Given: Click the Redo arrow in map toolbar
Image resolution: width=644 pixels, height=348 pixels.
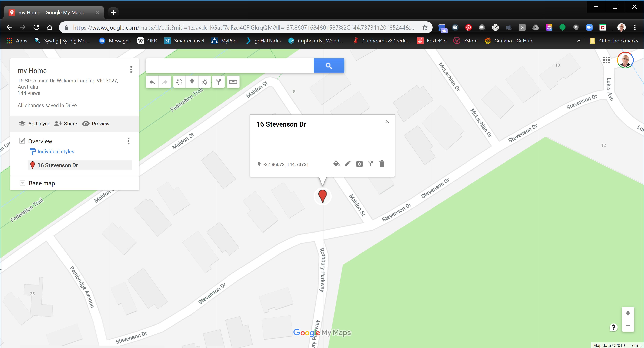Looking at the screenshot, I should 165,82.
